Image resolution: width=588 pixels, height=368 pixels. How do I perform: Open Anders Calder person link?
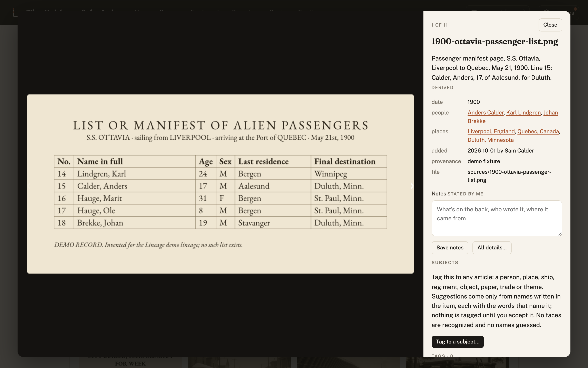click(486, 113)
